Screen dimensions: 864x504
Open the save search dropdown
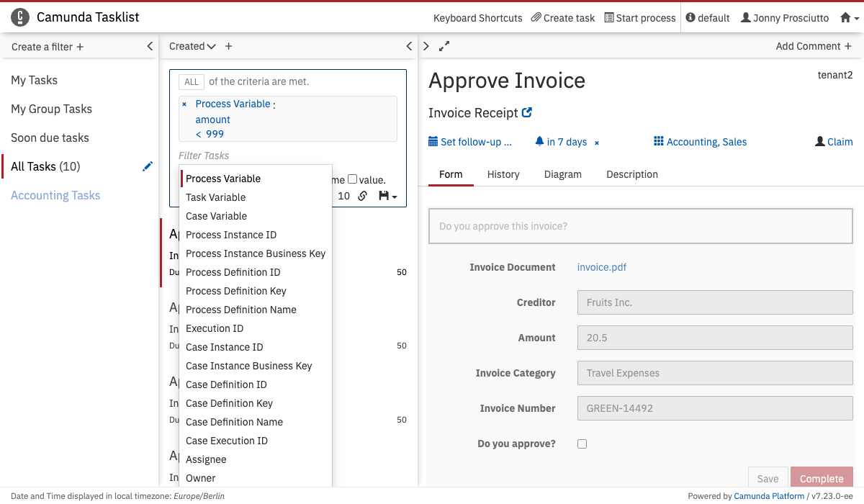click(x=387, y=196)
